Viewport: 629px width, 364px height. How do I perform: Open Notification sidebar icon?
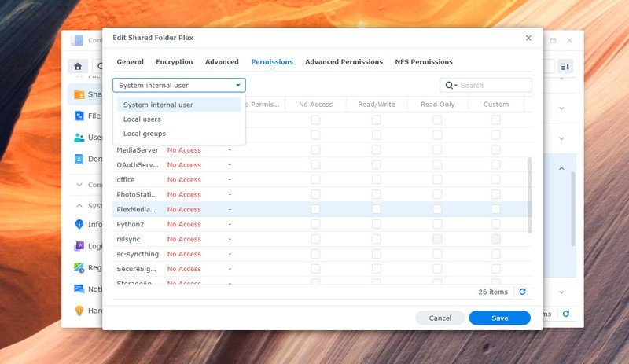(x=79, y=289)
